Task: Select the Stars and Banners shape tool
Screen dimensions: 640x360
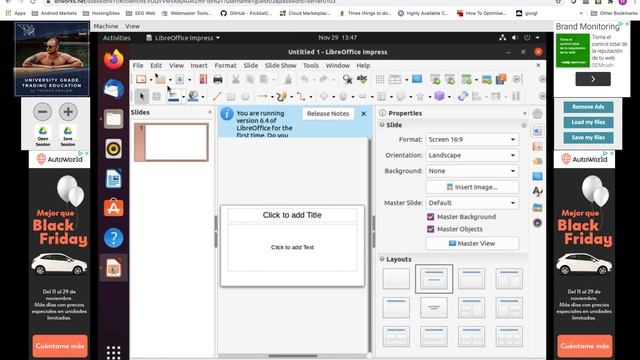Action: (420, 97)
